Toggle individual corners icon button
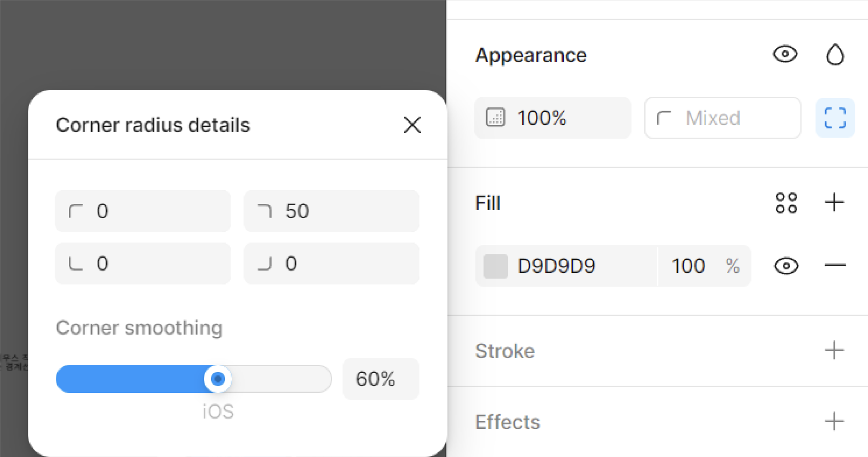This screenshot has width=868, height=457. [835, 118]
